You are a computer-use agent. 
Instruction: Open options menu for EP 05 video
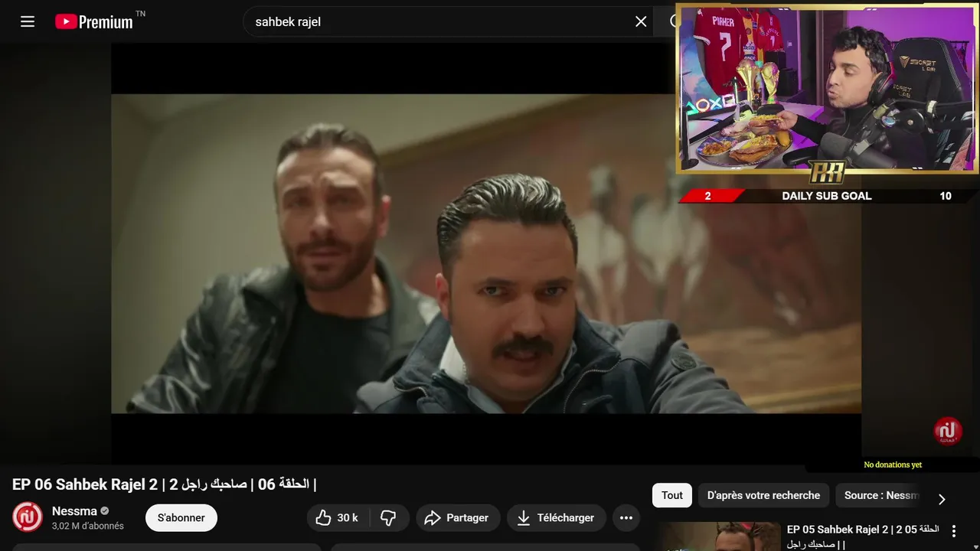[954, 530]
